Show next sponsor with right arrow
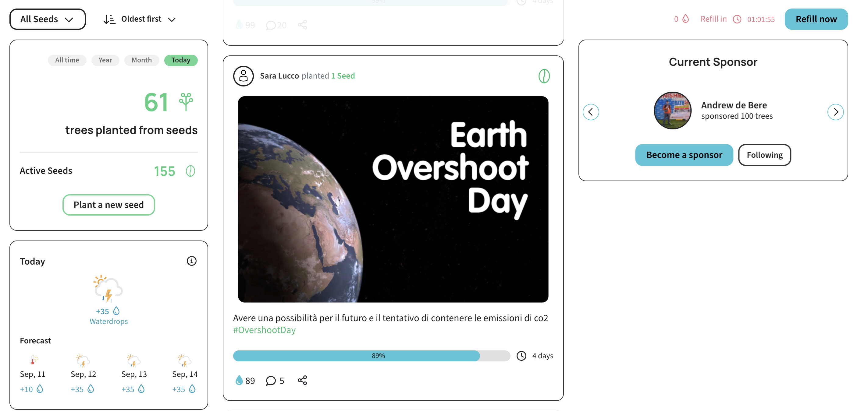Viewport: 868px width, 411px height. click(x=835, y=112)
